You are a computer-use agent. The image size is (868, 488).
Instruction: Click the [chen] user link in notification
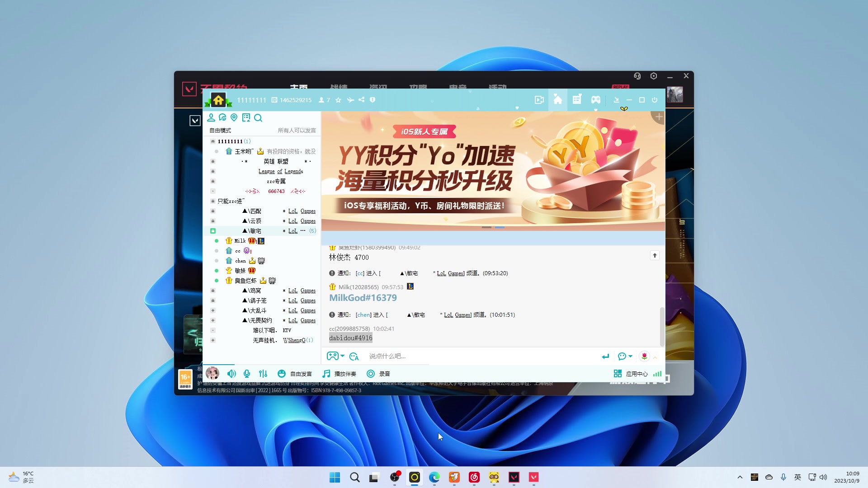pyautogui.click(x=363, y=315)
